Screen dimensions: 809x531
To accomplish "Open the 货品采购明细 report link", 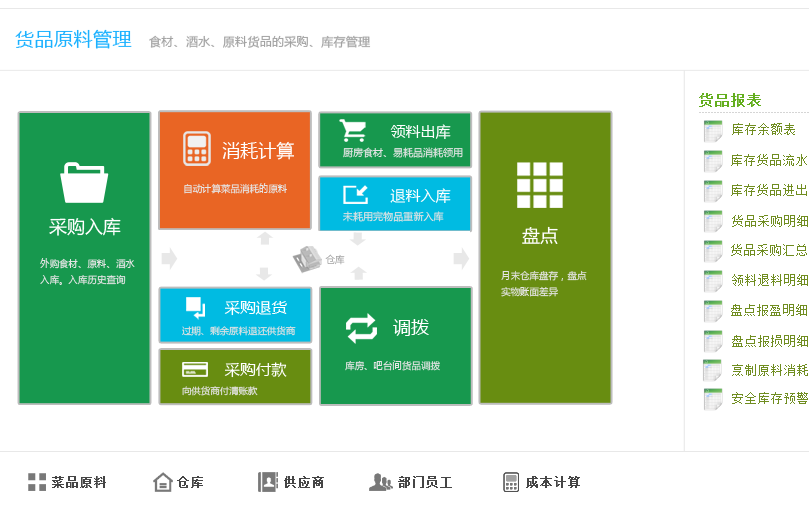I will point(769,221).
